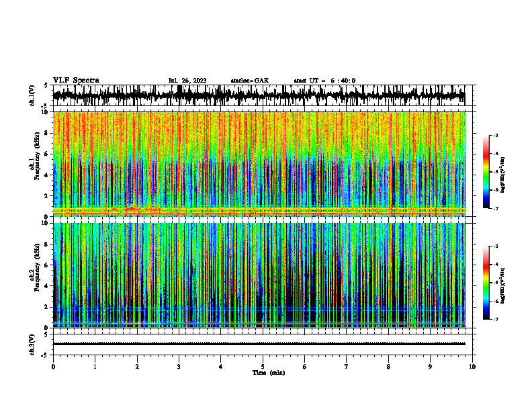Select the 3 minute tick on time axis

pos(179,367)
